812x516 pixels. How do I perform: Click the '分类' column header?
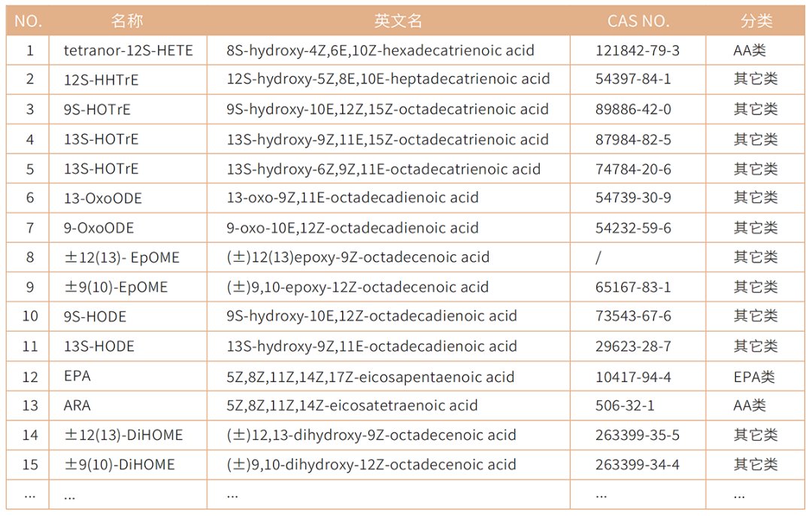pos(756,21)
